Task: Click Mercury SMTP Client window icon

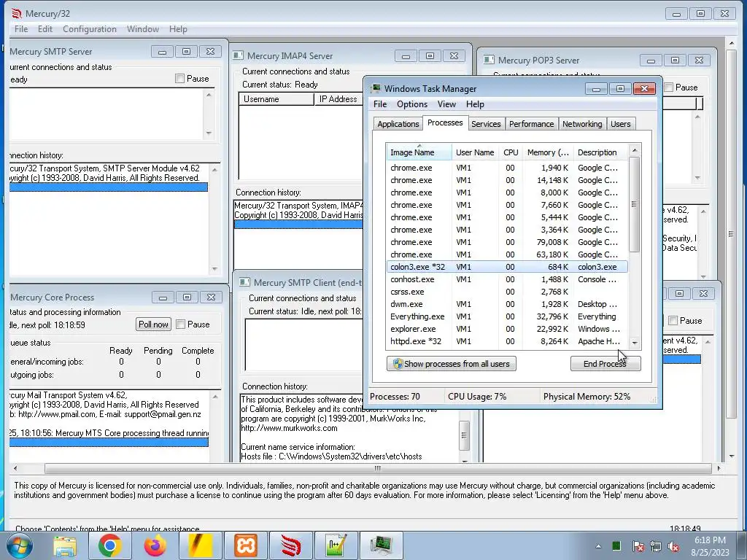Action: pyautogui.click(x=244, y=282)
